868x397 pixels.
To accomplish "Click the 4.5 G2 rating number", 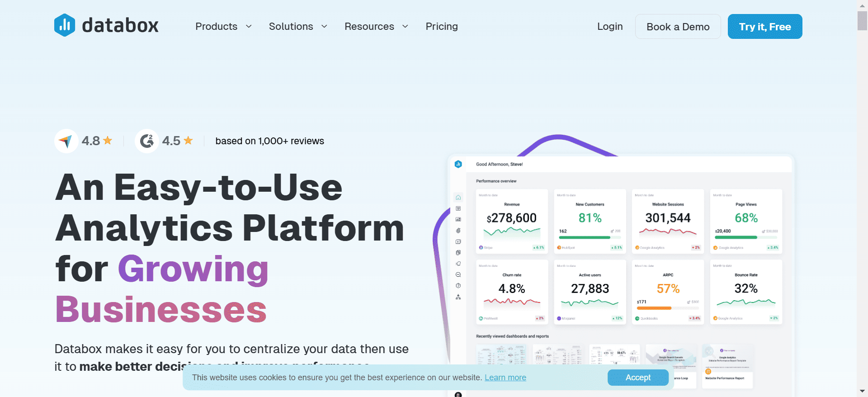I will click(171, 141).
